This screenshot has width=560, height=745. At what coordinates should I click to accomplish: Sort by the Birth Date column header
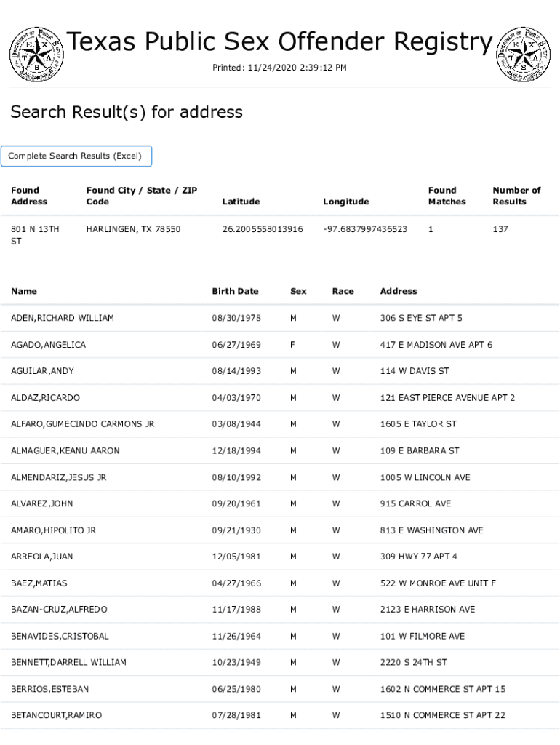(x=235, y=291)
